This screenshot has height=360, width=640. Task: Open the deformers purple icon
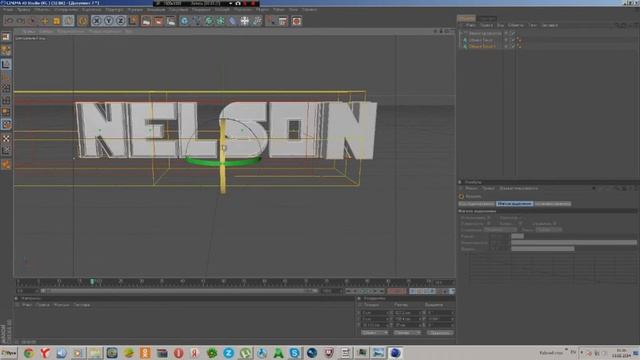coord(232,20)
